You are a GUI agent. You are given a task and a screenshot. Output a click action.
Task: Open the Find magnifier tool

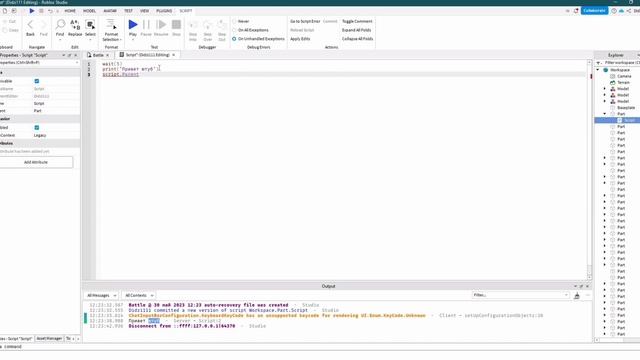(60, 24)
